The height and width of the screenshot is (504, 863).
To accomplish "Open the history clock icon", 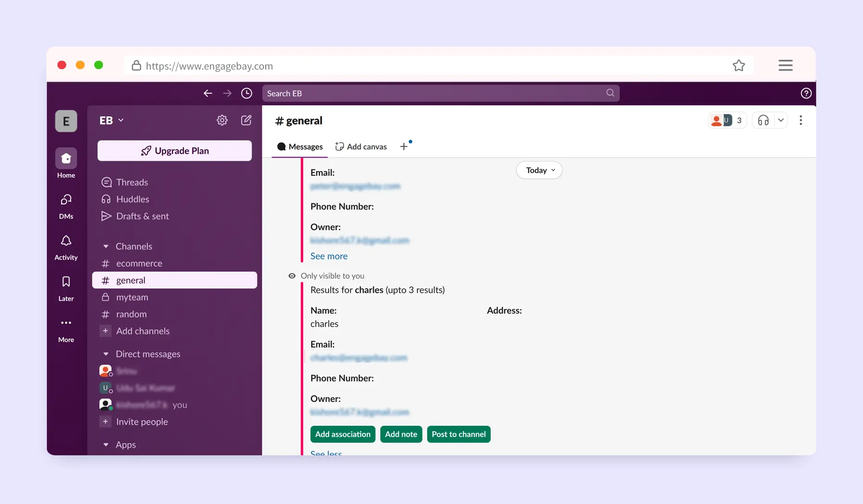I will point(247,93).
